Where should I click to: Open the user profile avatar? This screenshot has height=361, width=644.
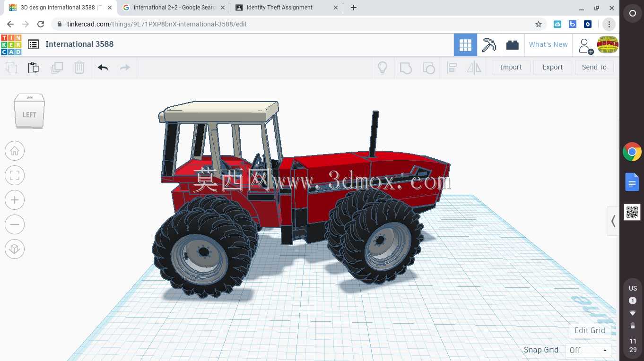pos(608,45)
